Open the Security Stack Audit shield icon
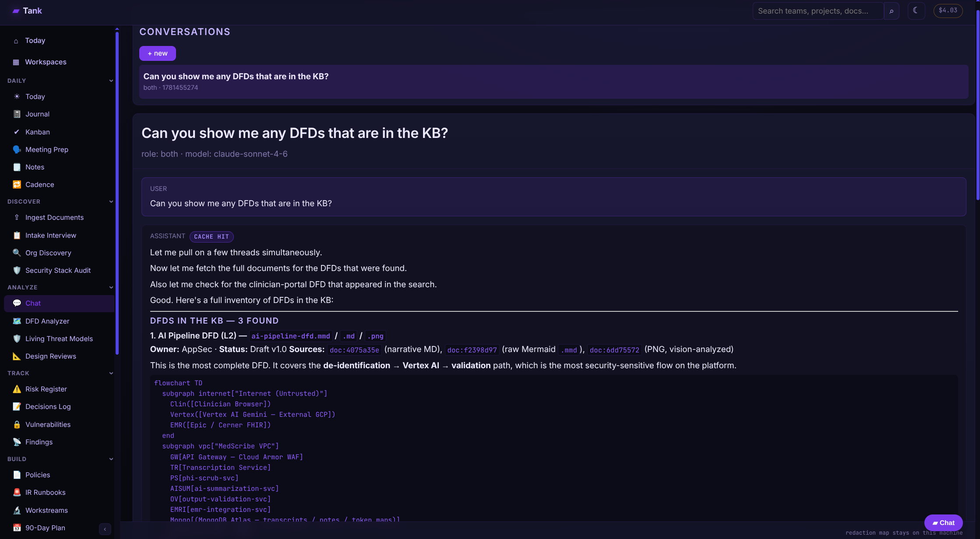Viewport: 980px width, 539px height. (x=17, y=270)
